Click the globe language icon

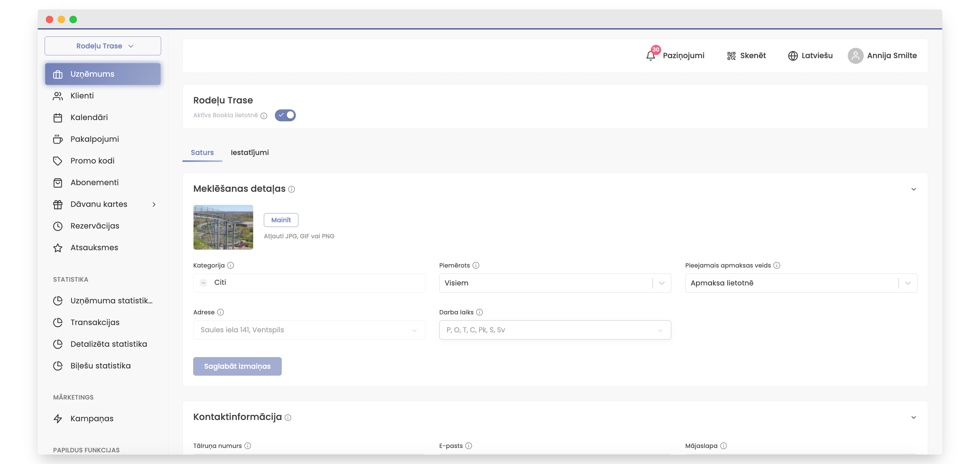coord(793,56)
